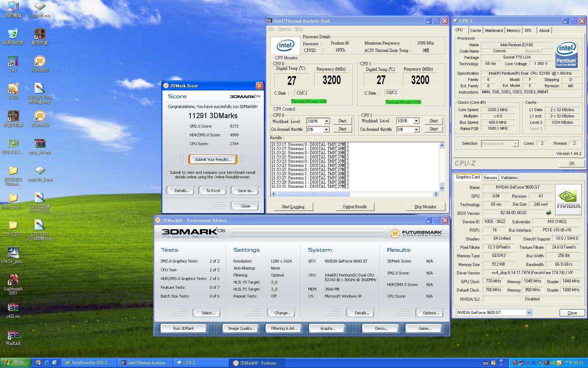Open the cpuz_144.zip archive icon
The width and height of the screenshot is (588, 368).
(40, 146)
